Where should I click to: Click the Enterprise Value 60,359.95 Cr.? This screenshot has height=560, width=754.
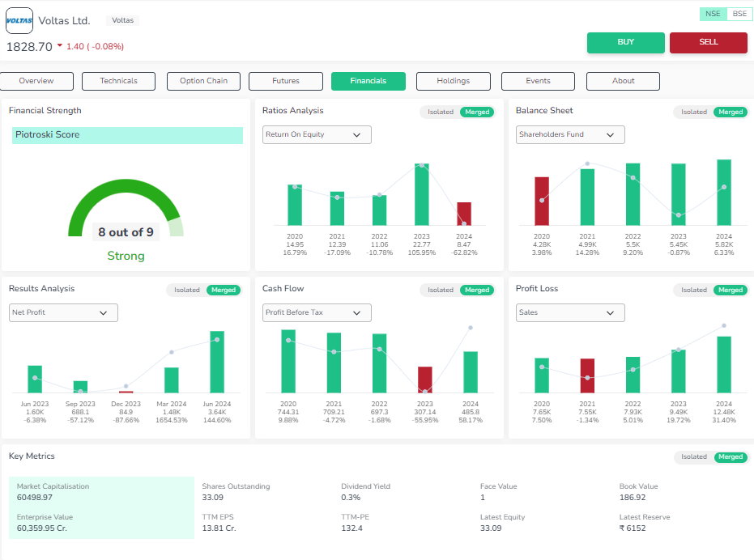[42, 528]
